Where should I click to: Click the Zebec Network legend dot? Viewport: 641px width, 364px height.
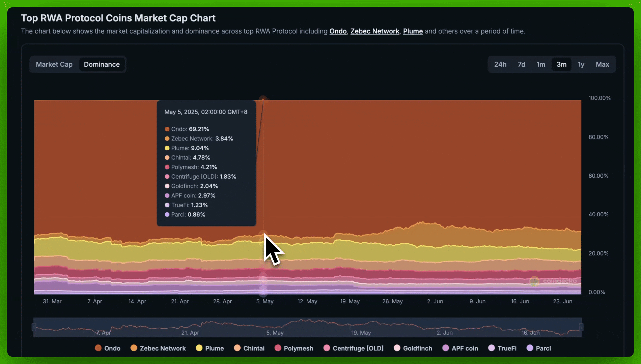pos(134,348)
